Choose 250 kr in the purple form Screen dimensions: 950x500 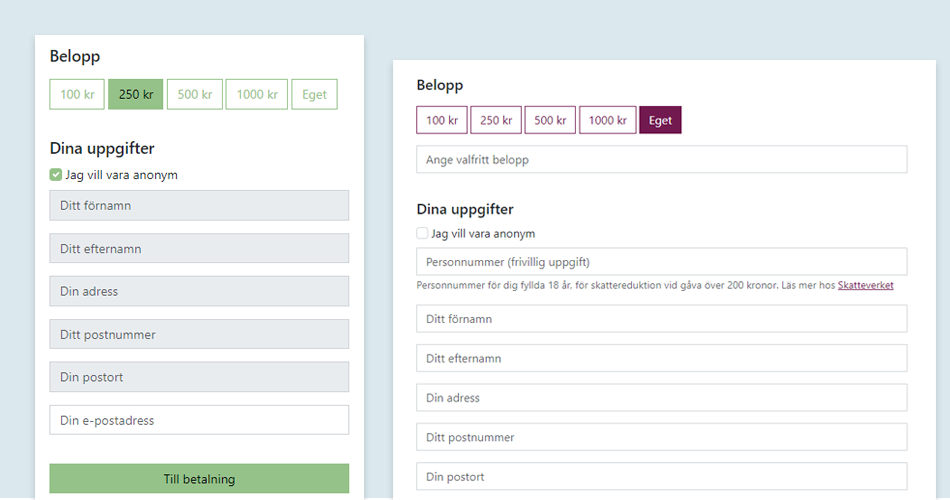point(496,121)
